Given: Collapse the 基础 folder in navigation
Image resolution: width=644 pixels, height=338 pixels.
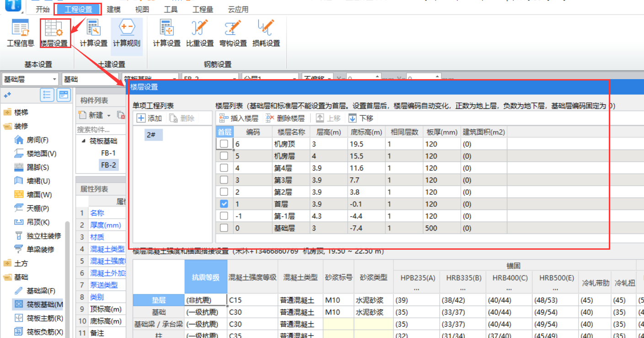Looking at the screenshot, I should coord(7,277).
